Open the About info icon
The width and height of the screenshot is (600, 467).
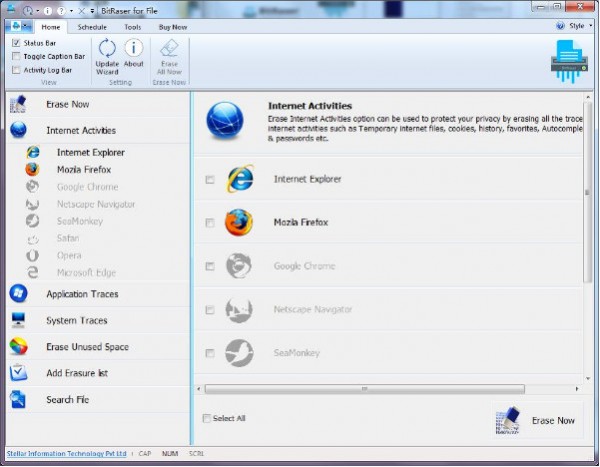pos(133,49)
